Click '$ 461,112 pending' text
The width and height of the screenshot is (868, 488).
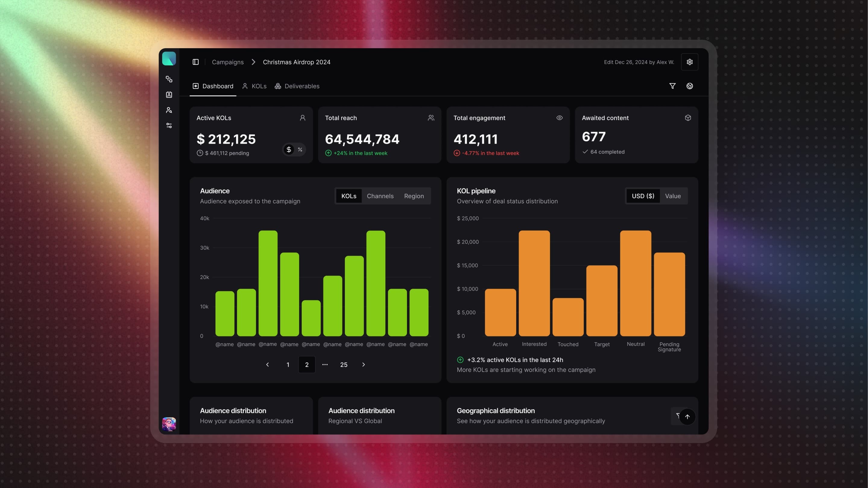pos(227,153)
